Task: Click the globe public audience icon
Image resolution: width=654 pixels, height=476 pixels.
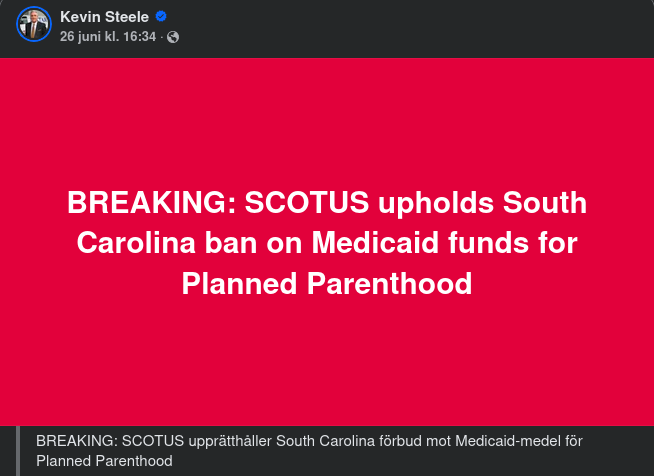Action: (x=173, y=36)
